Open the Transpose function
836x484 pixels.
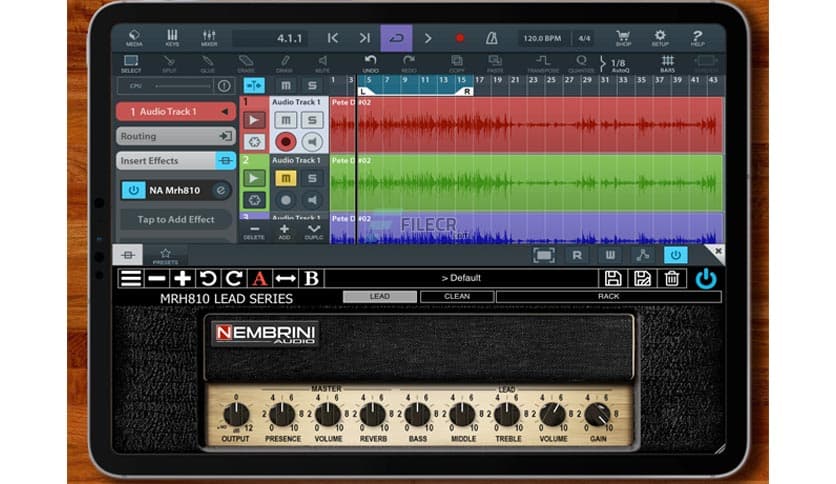[x=543, y=64]
